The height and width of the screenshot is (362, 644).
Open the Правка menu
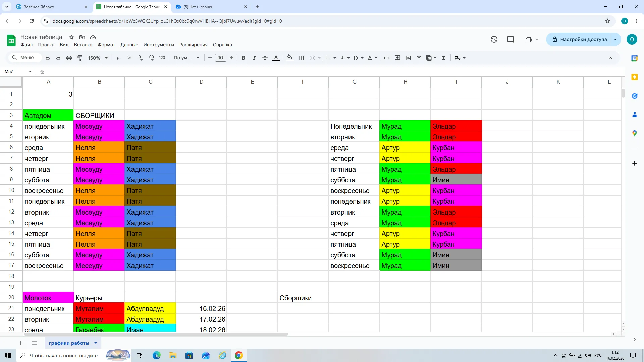coord(46,45)
